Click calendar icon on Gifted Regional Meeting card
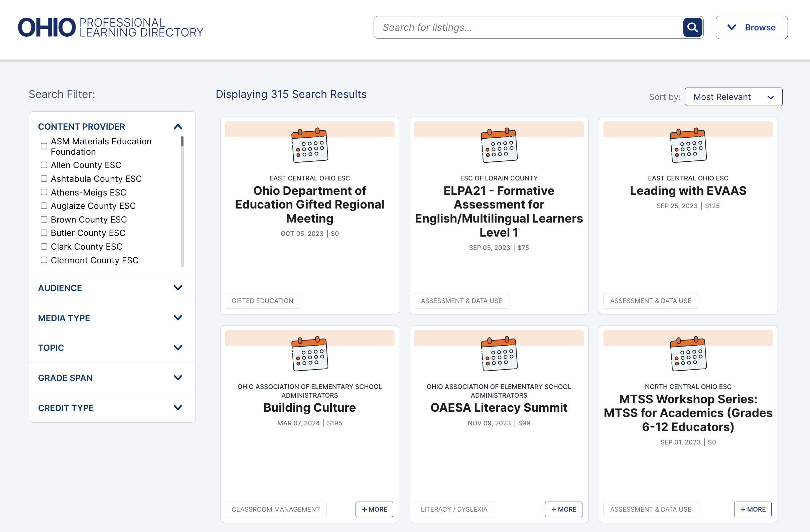Screen dimensions: 810x532 (x=310, y=145)
